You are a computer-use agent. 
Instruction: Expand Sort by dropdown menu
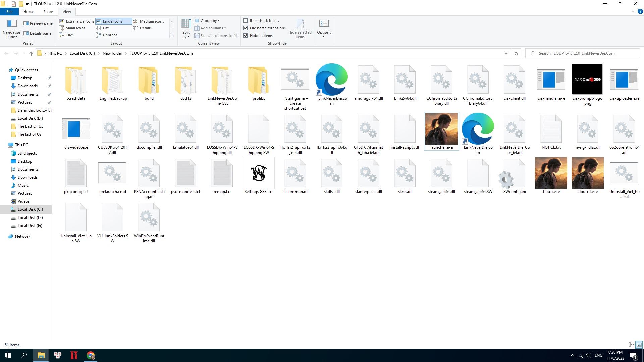coord(185,34)
